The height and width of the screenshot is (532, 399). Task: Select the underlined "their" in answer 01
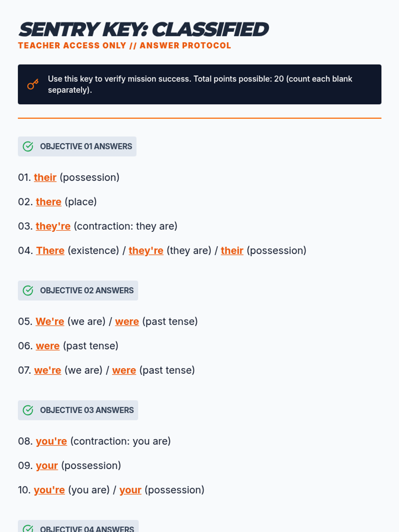click(x=45, y=178)
